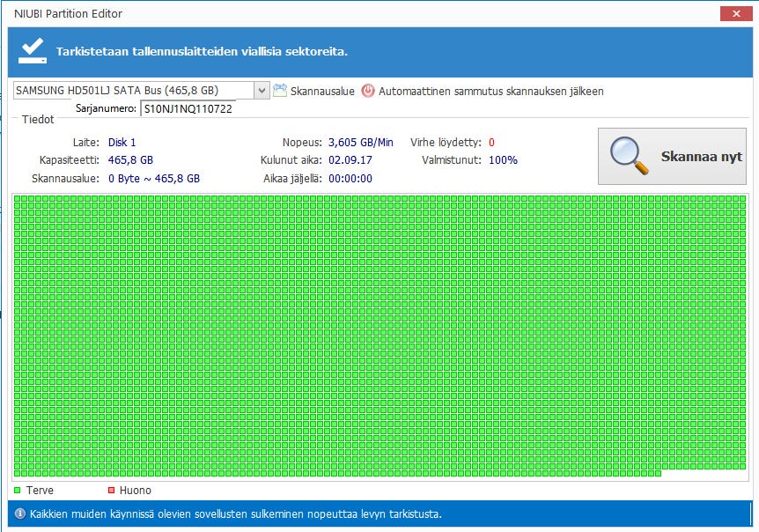759x532 pixels.
Task: Click the 465,8 GB capacity value
Action: point(130,159)
